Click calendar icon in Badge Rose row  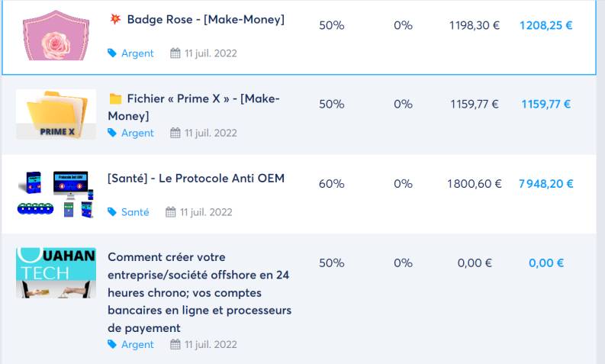point(175,53)
